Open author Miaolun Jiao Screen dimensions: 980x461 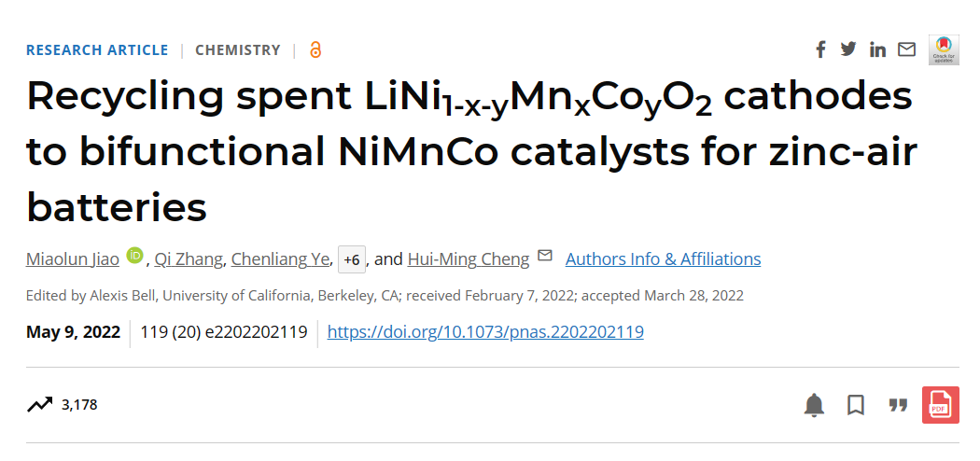73,259
